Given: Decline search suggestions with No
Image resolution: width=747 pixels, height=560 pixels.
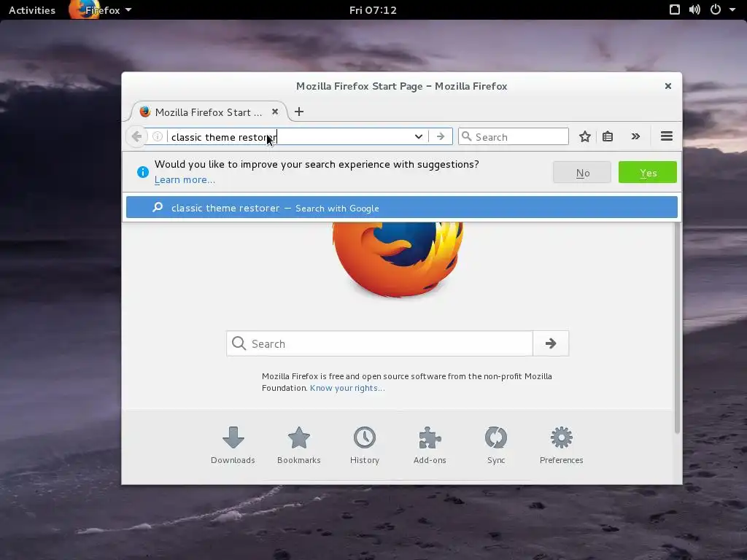Looking at the screenshot, I should (582, 172).
